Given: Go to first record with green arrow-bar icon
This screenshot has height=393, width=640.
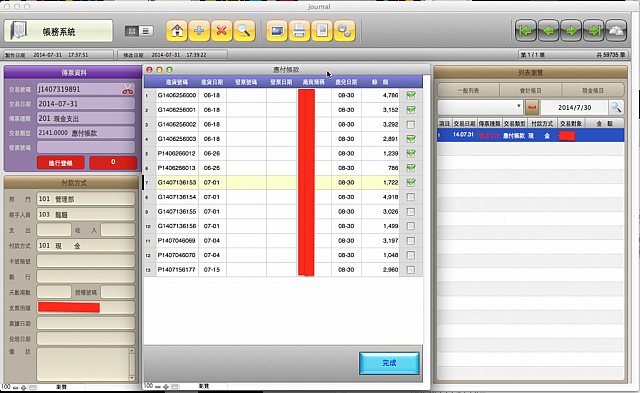Looking at the screenshot, I should coord(526,31).
